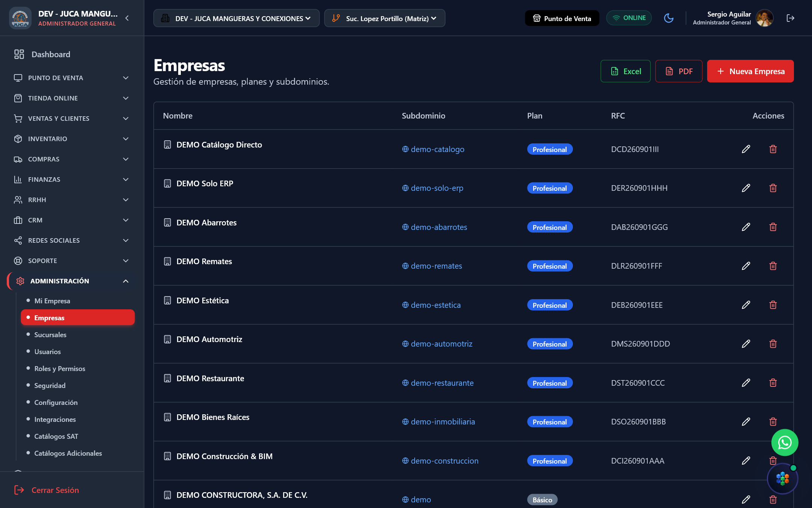
Task: Collapse the ADMINISTRACIÓN section
Action: point(71,281)
